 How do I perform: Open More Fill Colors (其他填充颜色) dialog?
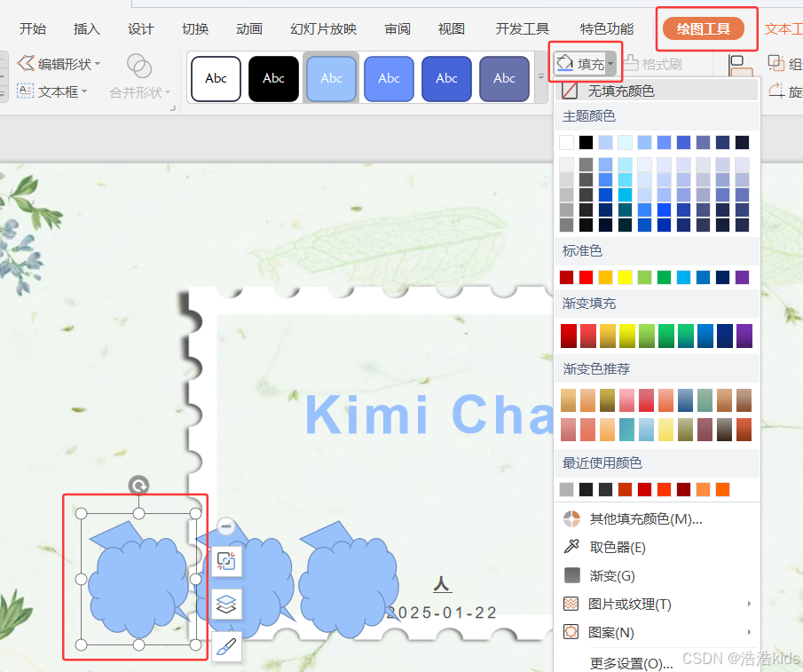(657, 518)
